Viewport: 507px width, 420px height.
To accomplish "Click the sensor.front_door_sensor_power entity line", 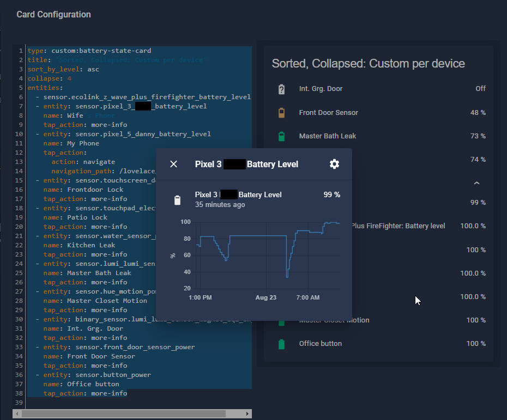I will 116,347.
